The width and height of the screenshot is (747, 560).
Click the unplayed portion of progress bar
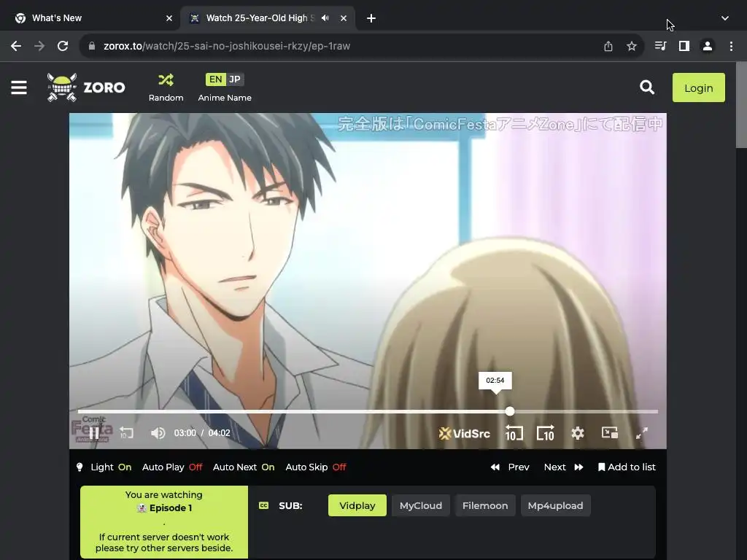pos(586,411)
